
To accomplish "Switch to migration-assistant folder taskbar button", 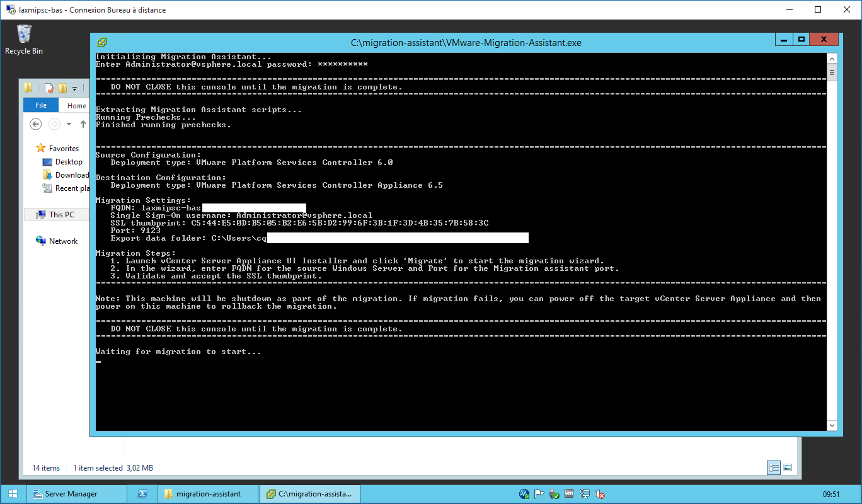I will (x=208, y=494).
